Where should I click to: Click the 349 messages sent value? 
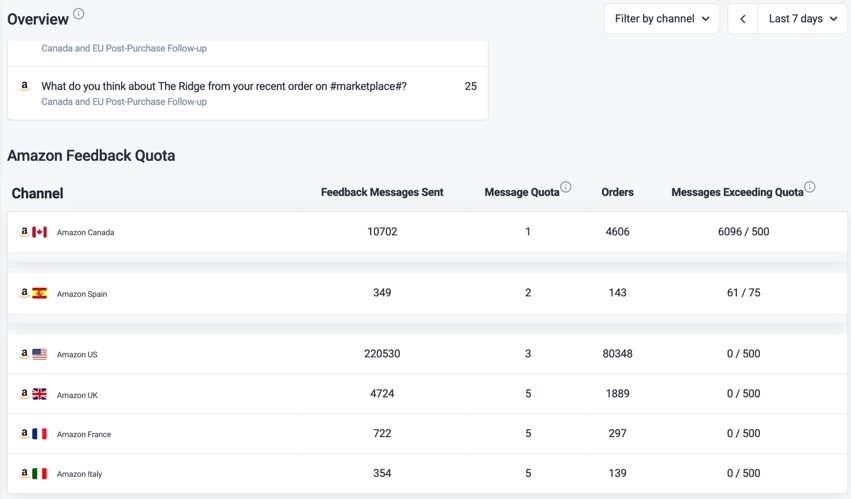(x=382, y=293)
